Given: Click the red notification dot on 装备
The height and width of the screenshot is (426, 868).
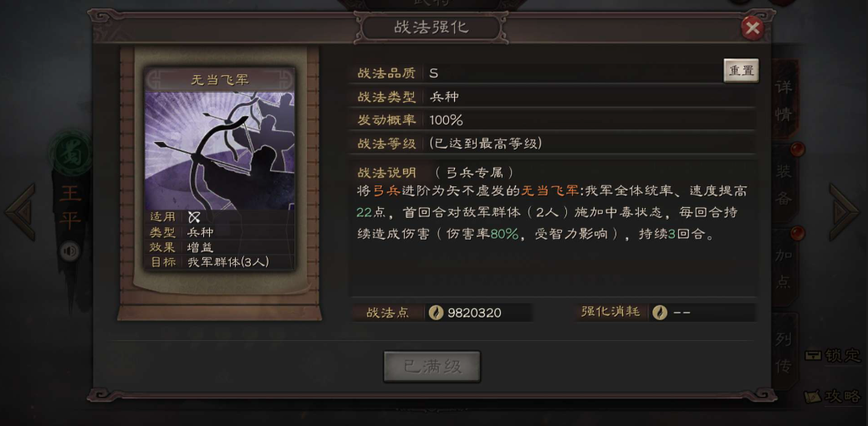Looking at the screenshot, I should (x=797, y=150).
